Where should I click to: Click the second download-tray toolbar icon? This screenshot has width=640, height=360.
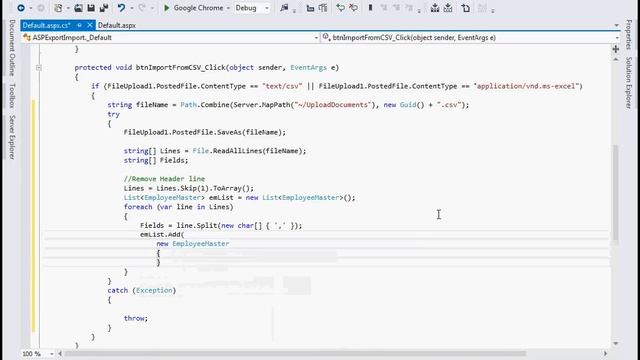point(448,8)
